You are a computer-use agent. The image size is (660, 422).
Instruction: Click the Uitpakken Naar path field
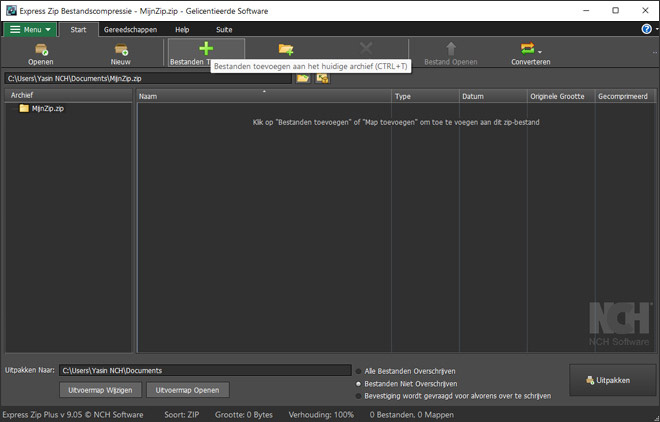click(x=205, y=370)
